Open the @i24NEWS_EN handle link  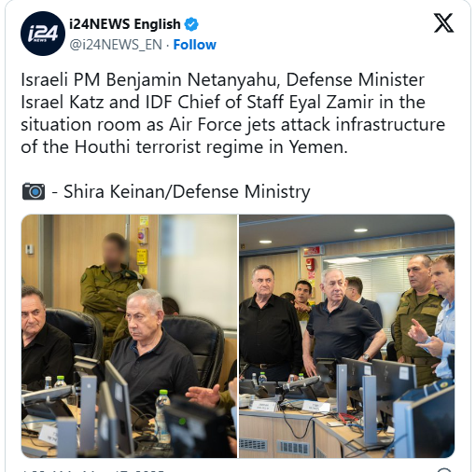pyautogui.click(x=116, y=45)
